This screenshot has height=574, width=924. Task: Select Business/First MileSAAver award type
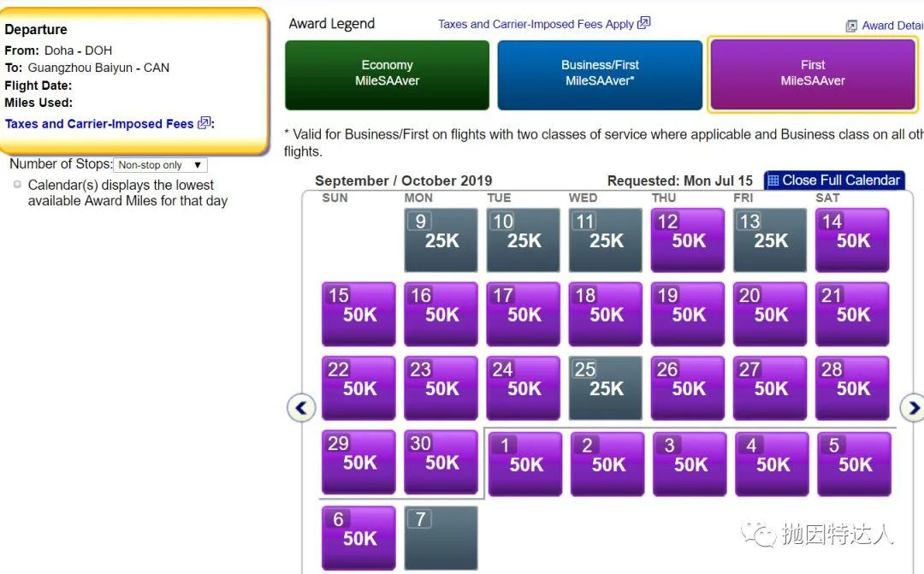[x=599, y=74]
